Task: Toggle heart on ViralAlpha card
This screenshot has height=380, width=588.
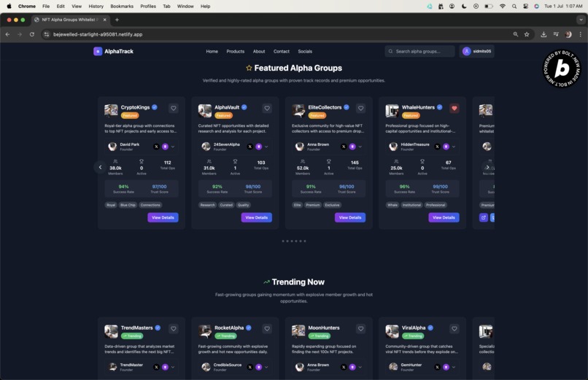Action: click(x=454, y=329)
